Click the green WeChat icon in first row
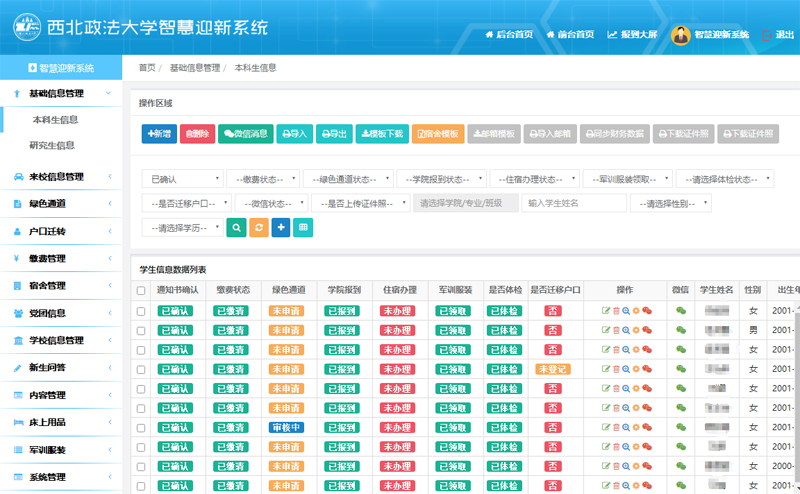Viewport: 800px width, 494px height. [680, 311]
